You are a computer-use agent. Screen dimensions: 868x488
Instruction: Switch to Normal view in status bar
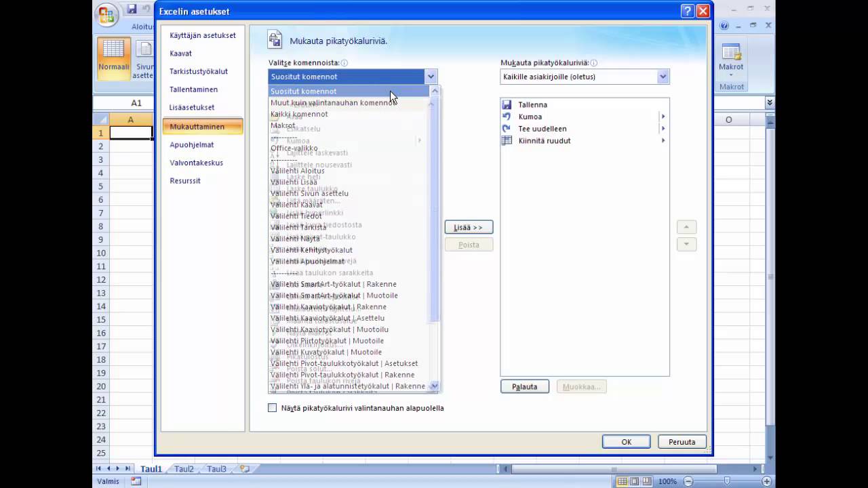[x=623, y=481]
